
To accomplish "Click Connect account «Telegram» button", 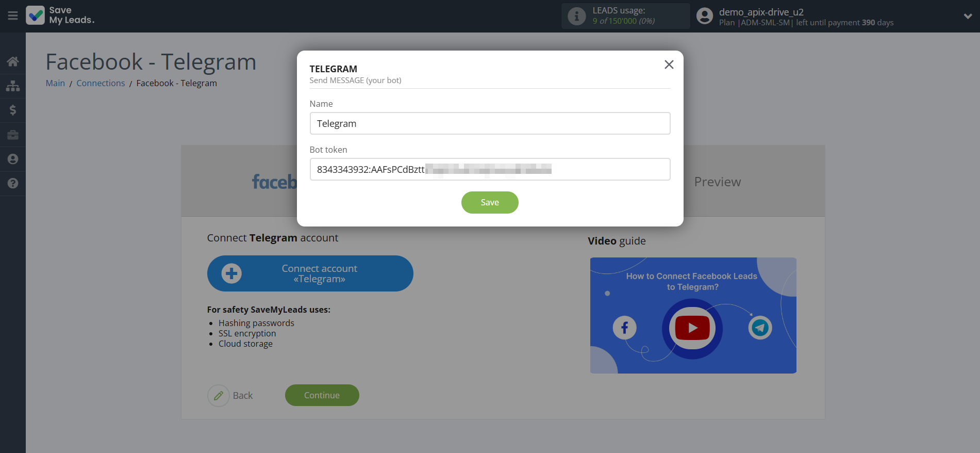I will 310,273.
